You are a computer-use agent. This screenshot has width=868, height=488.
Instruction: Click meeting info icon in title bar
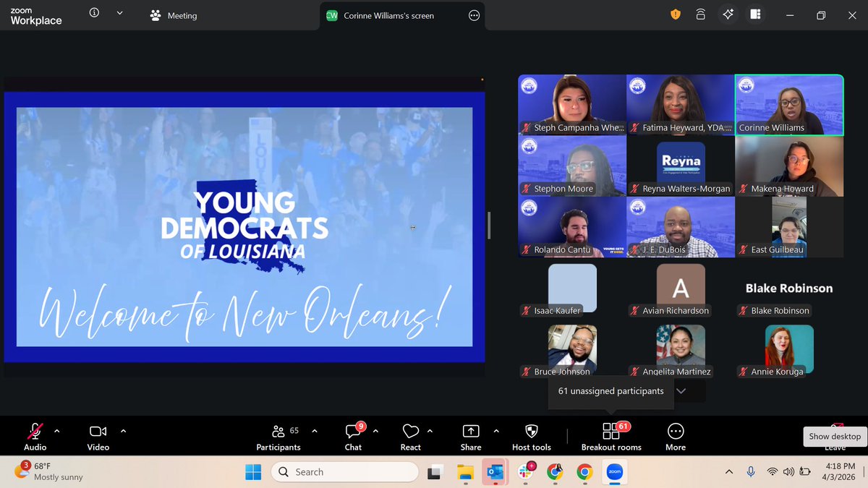94,13
